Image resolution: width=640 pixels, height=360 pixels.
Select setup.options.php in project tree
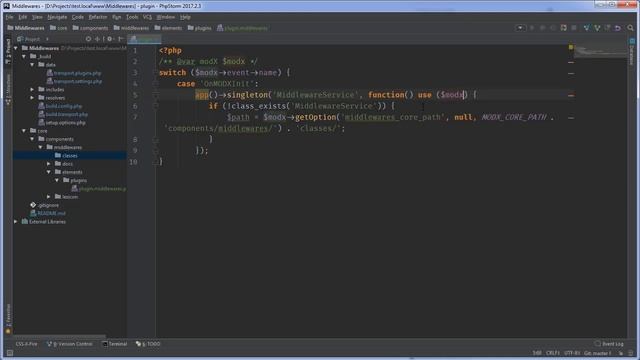(62, 122)
